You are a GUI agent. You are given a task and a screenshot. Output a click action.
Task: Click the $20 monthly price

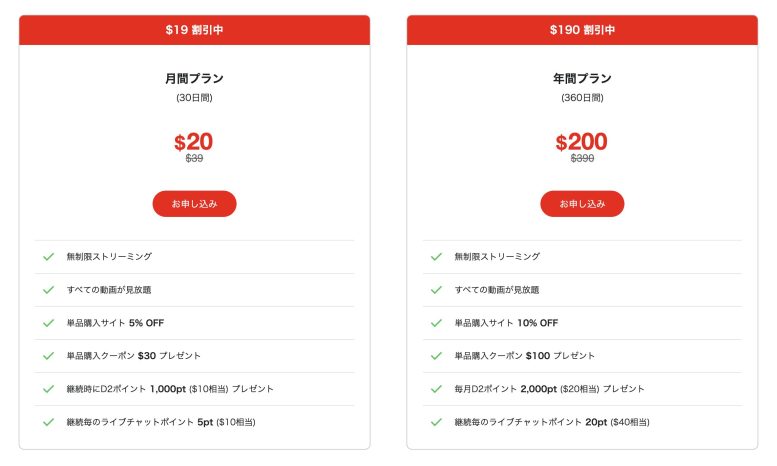tap(194, 142)
